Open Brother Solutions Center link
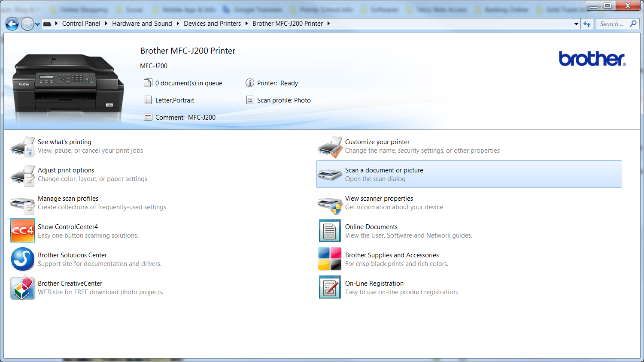Image resolution: width=644 pixels, height=362 pixels. (72, 255)
